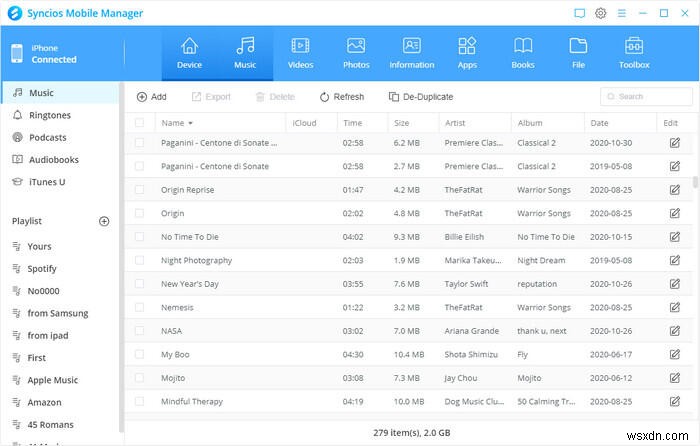Edit the New Year's Day track
The width and height of the screenshot is (700, 446).
click(675, 284)
